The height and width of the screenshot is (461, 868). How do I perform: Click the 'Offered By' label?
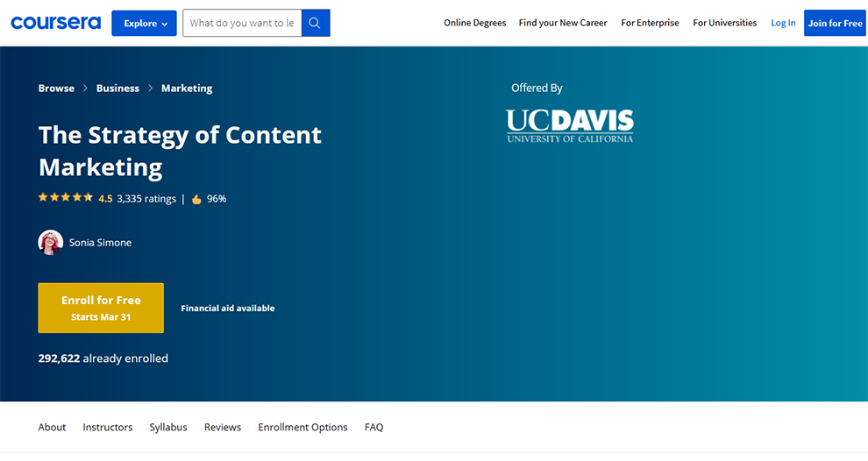coord(537,88)
